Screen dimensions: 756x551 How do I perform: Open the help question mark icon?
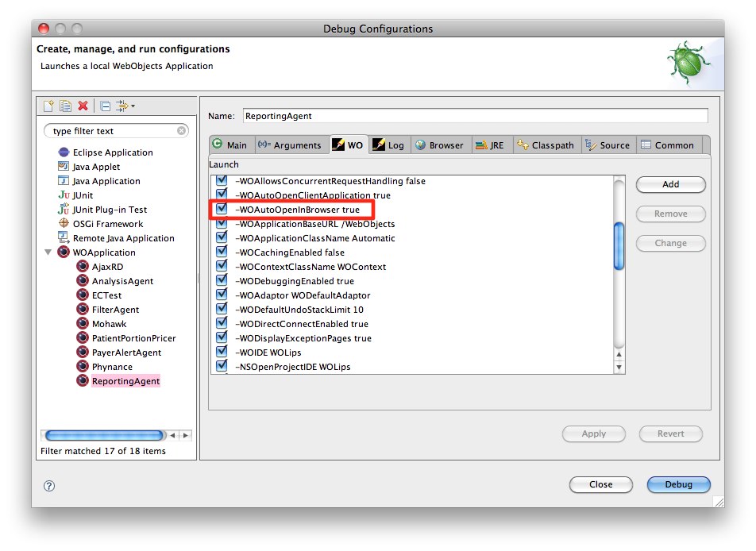tap(49, 485)
